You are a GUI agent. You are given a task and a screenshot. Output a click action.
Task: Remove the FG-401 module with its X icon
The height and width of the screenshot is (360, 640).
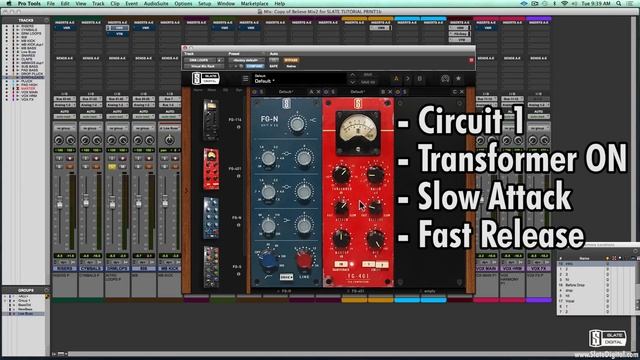click(390, 92)
